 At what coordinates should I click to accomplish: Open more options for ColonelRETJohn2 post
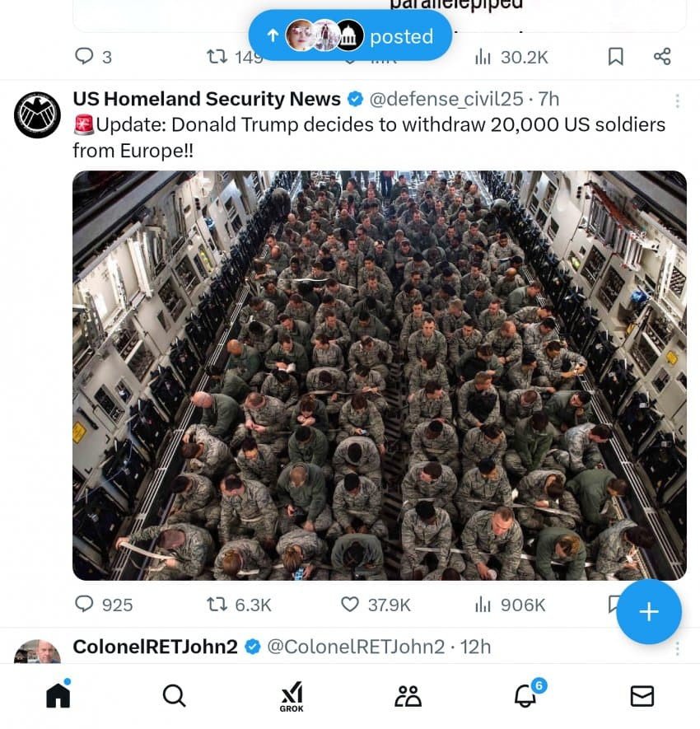[x=677, y=648]
